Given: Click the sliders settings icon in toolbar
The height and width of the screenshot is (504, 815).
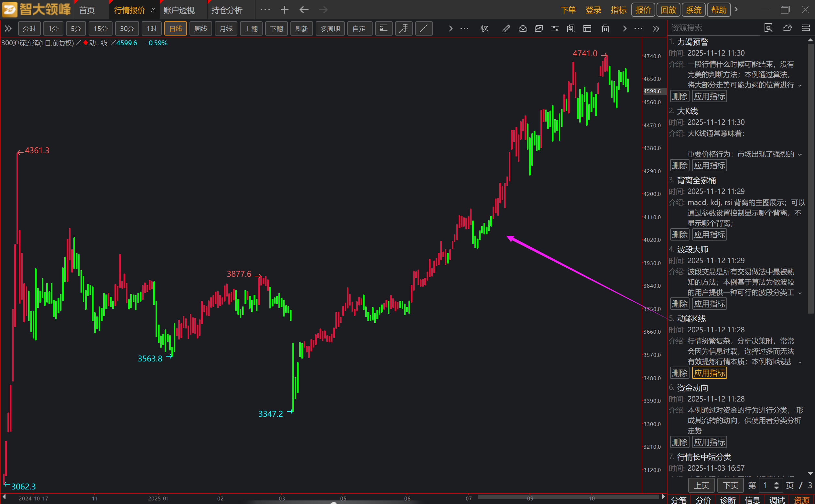Looking at the screenshot, I should tap(555, 29).
